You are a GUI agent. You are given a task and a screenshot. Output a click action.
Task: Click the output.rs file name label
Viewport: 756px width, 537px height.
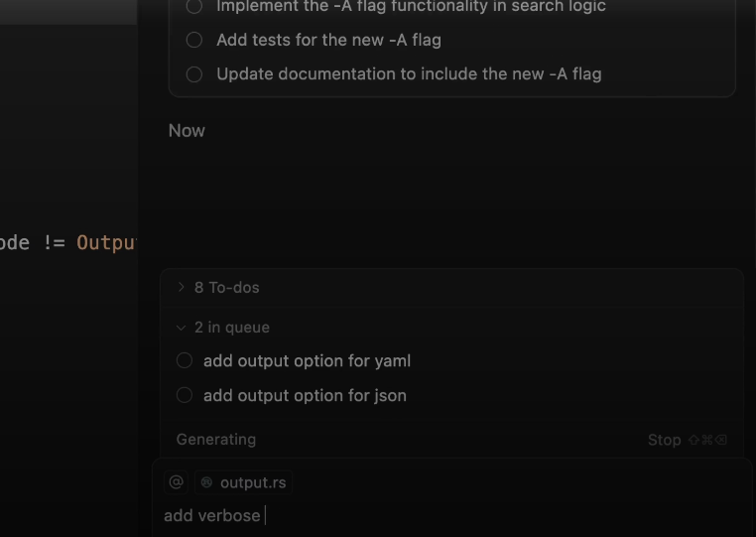[x=253, y=483]
